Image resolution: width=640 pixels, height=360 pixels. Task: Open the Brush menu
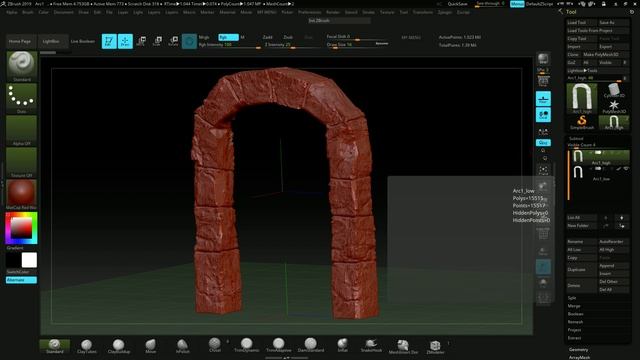coord(28,12)
